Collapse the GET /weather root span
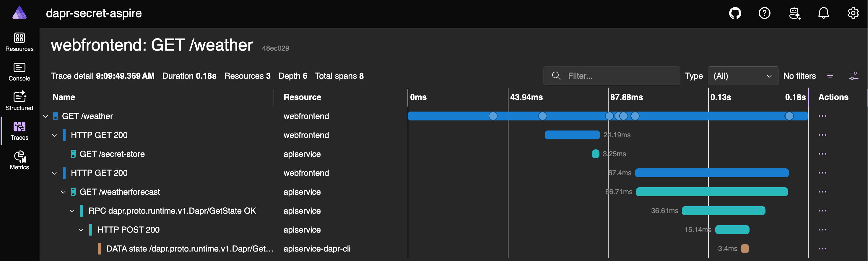Viewport: 868px width, 261px height. [x=46, y=117]
